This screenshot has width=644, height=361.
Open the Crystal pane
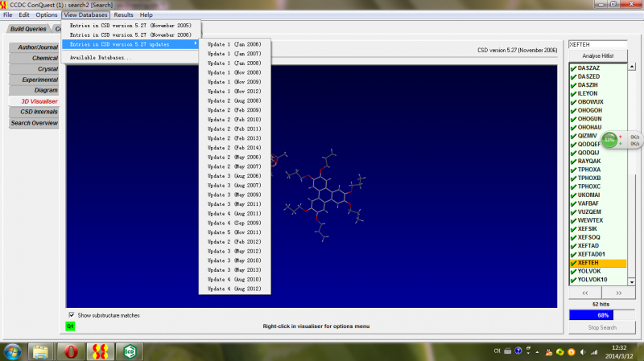pyautogui.click(x=34, y=69)
